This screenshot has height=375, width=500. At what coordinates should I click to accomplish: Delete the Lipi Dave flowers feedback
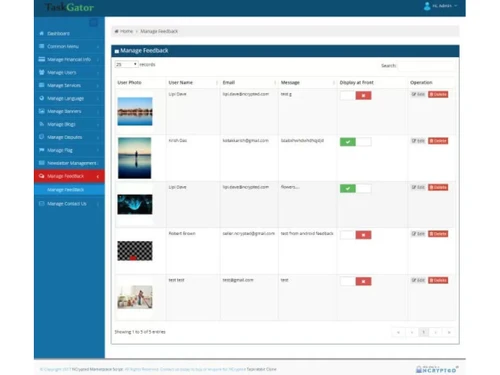[438, 187]
